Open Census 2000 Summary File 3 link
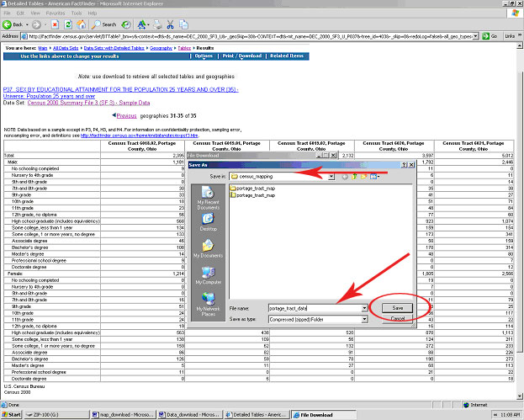 pos(88,103)
